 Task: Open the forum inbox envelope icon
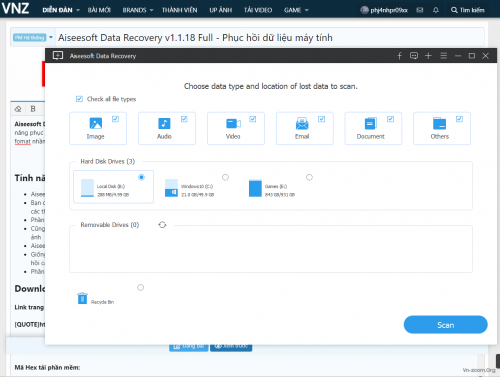(x=420, y=10)
